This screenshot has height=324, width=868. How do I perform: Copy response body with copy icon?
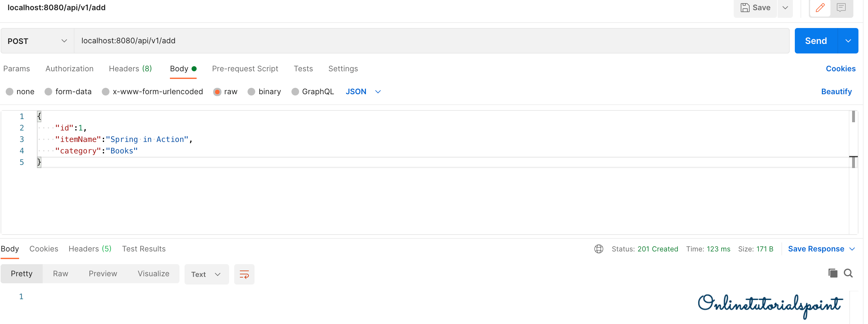(x=833, y=273)
